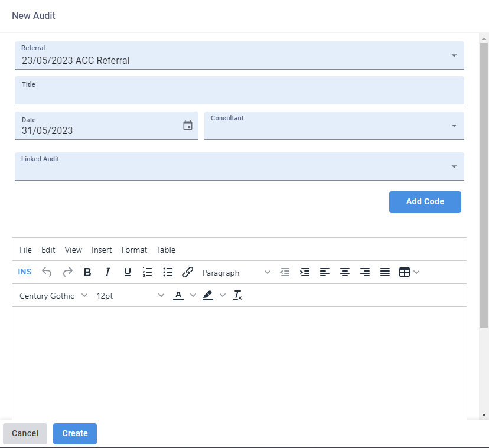Click into the Title input field
This screenshot has height=448, width=489.
click(x=239, y=94)
